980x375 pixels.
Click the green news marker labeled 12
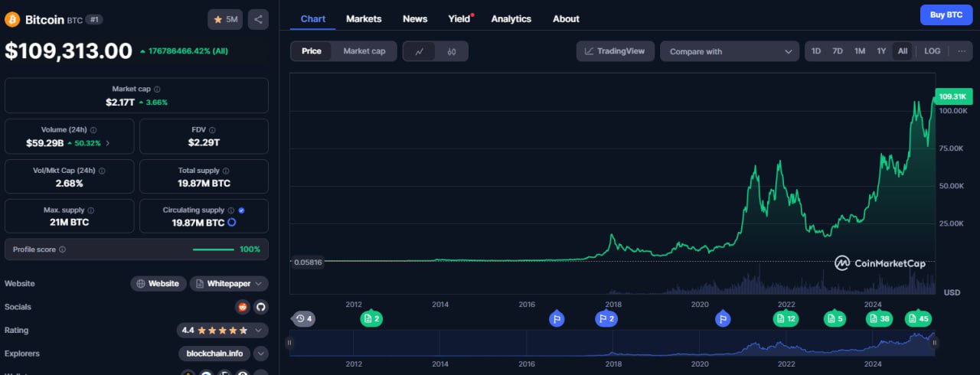786,318
